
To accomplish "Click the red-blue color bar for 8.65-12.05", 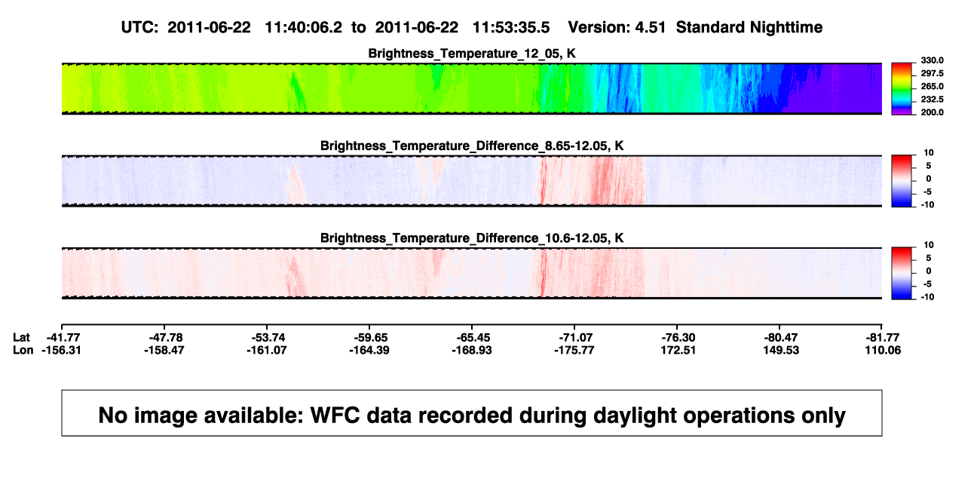I will coord(902,181).
